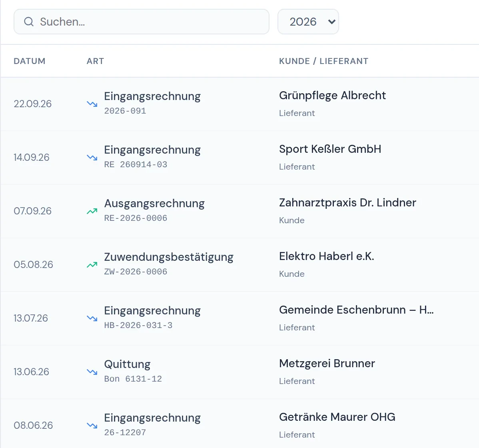Screen dimensions: 479x448
Task: Select date 22.09.26
Action: [33, 104]
